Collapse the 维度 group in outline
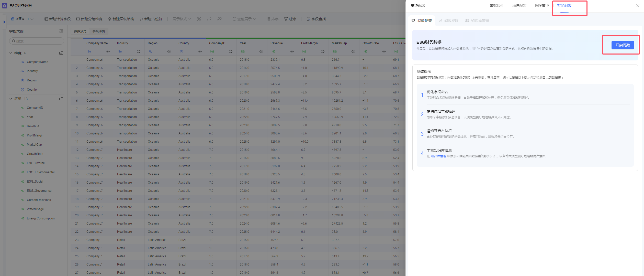 11,53
